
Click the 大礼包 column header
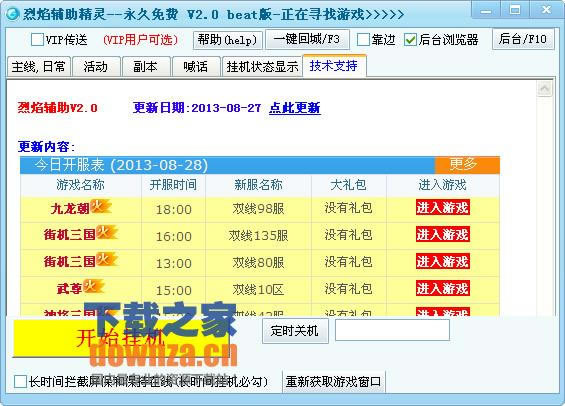pos(348,185)
